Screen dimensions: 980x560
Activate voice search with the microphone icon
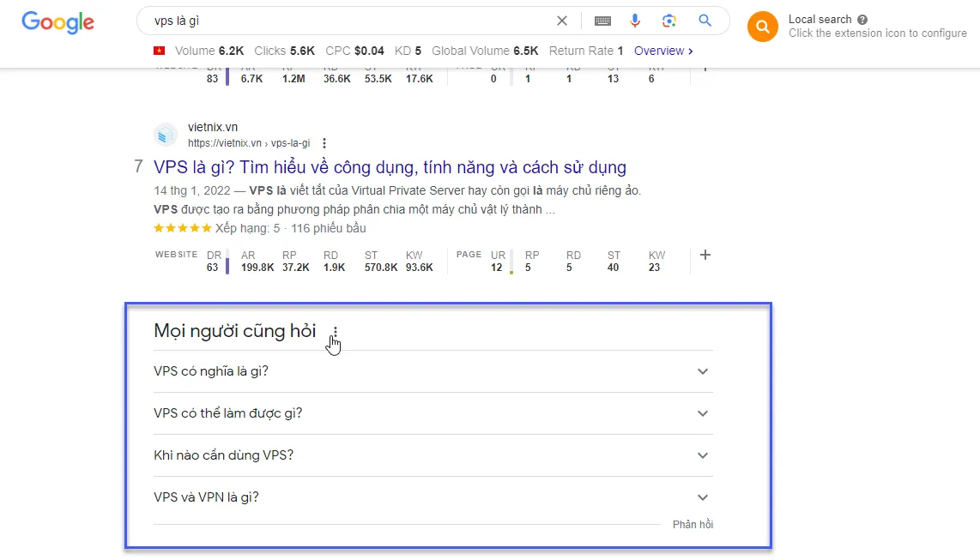click(635, 21)
